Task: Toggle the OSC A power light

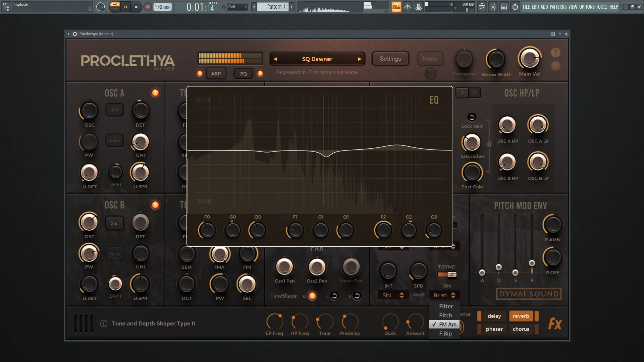Action: tap(155, 93)
